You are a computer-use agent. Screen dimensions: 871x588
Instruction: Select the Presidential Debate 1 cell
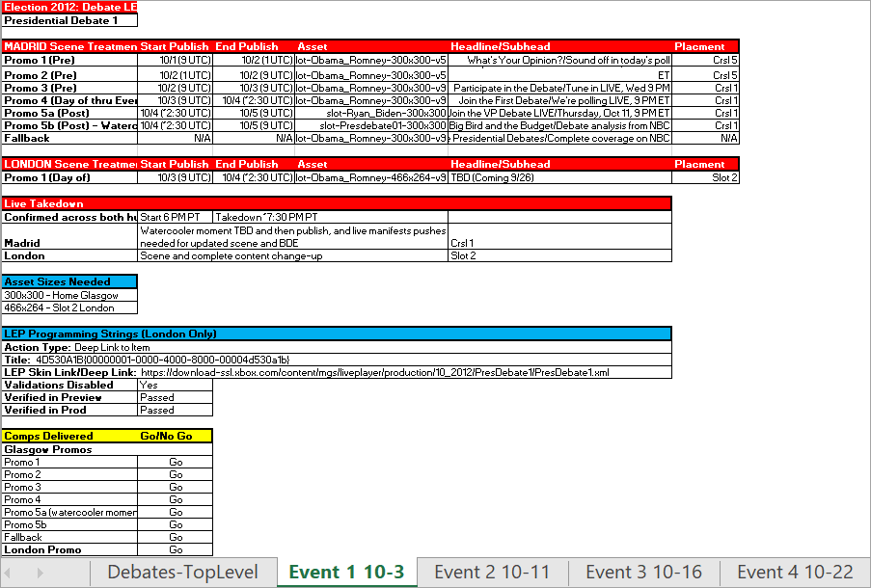(x=69, y=20)
